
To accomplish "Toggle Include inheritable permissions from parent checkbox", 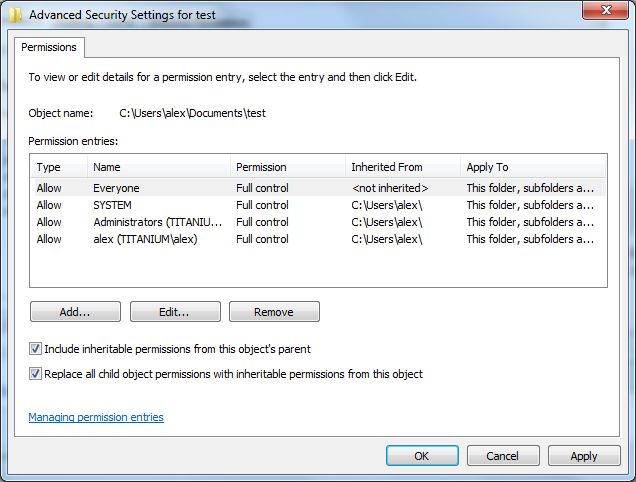I will pyautogui.click(x=35, y=349).
